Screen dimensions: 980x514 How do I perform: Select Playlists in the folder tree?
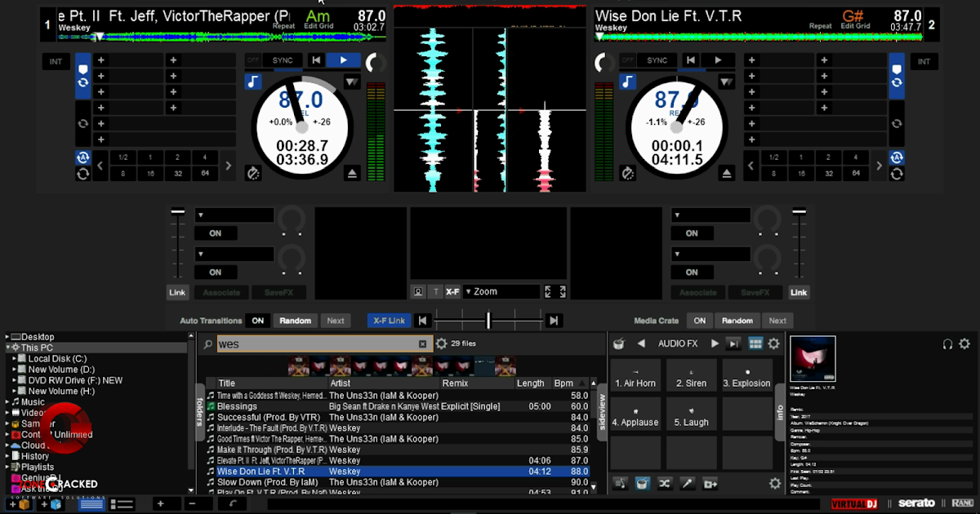tap(38, 467)
